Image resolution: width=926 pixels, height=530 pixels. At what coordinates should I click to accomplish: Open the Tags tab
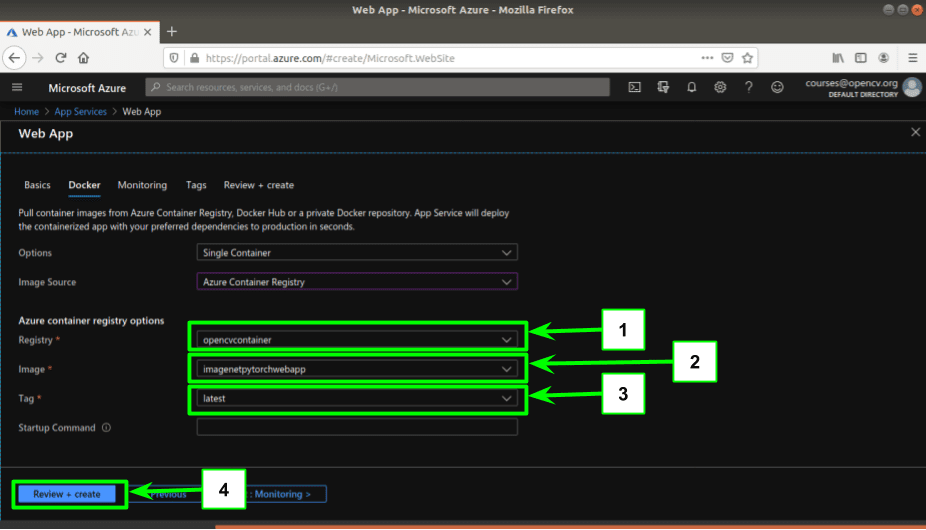(x=196, y=185)
